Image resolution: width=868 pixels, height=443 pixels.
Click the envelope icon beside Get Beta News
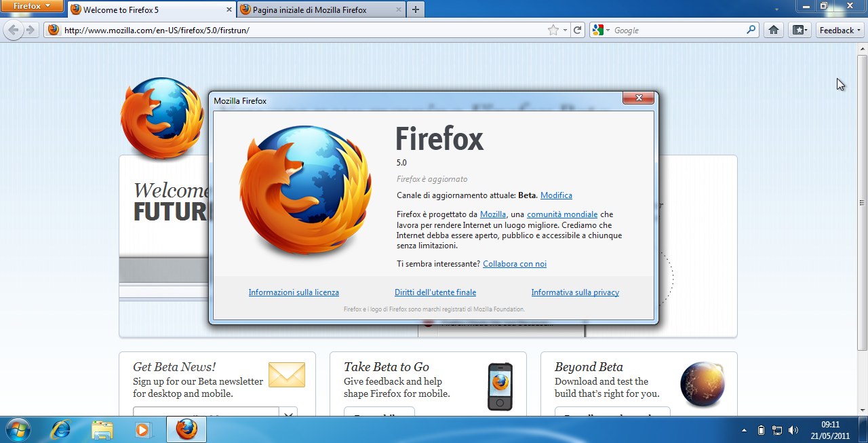(x=287, y=374)
